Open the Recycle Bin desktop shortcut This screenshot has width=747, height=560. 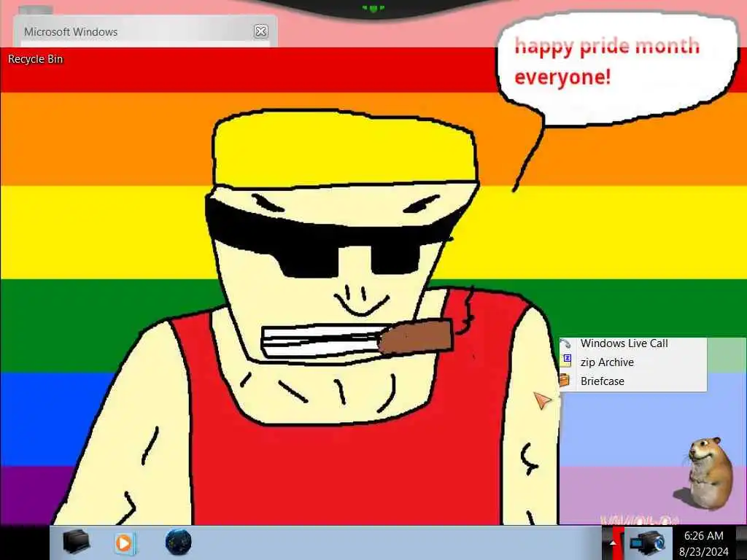35,59
